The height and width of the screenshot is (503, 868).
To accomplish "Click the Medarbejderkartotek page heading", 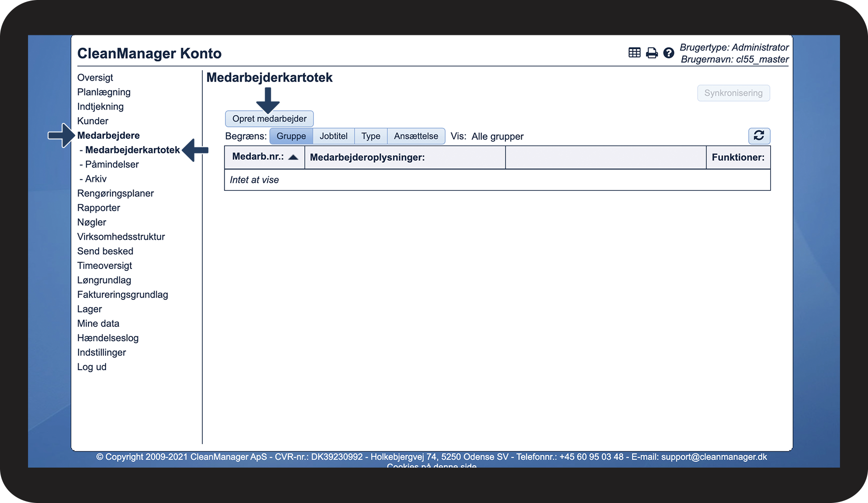I will [x=270, y=78].
